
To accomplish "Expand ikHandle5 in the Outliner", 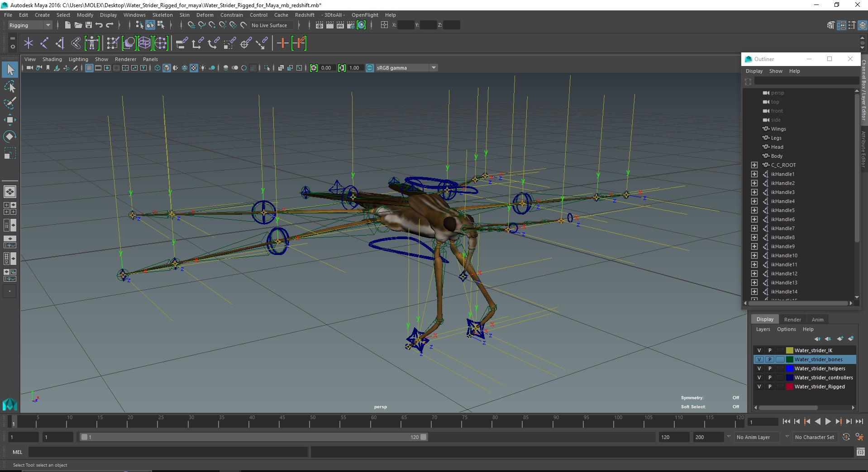I will click(x=754, y=210).
